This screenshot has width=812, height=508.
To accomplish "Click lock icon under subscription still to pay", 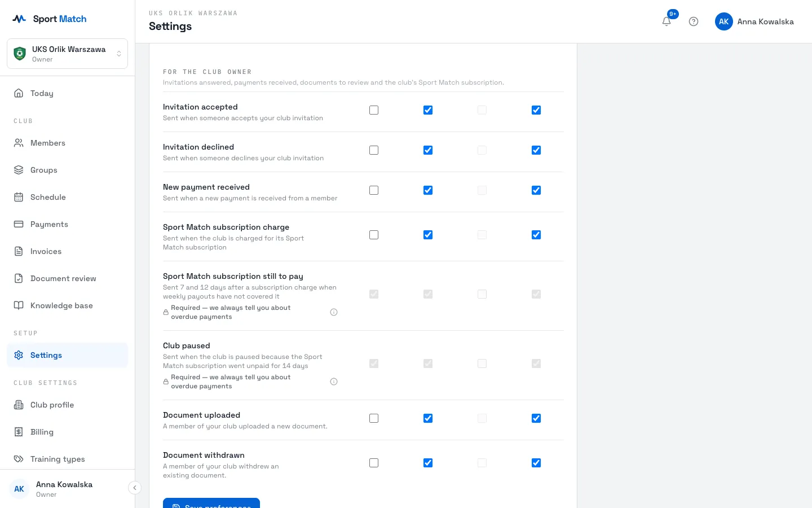I will [166, 312].
